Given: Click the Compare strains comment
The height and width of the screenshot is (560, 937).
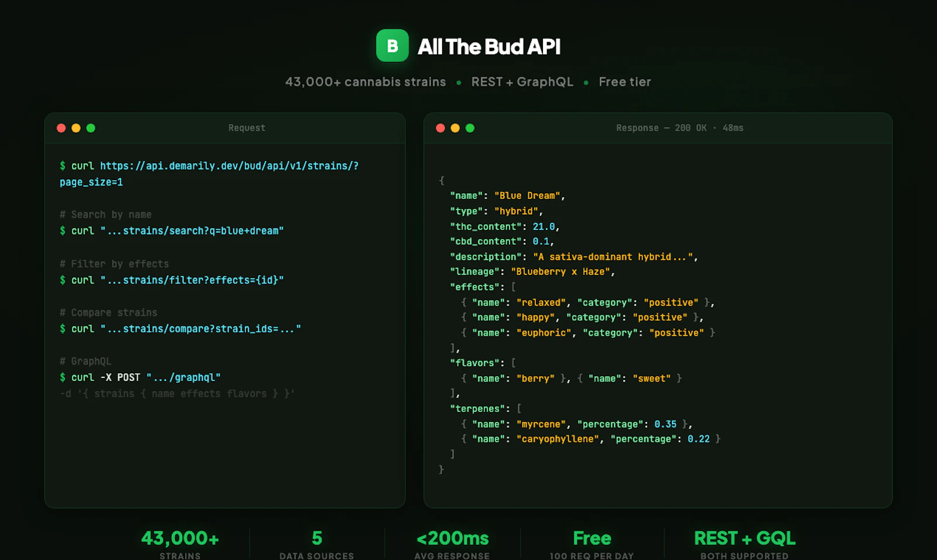Looking at the screenshot, I should 108,312.
